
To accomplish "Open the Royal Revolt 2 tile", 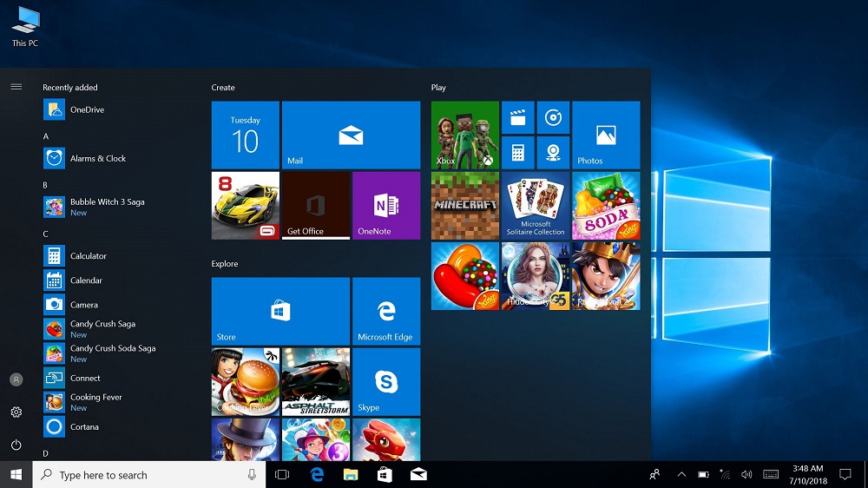I will point(606,276).
